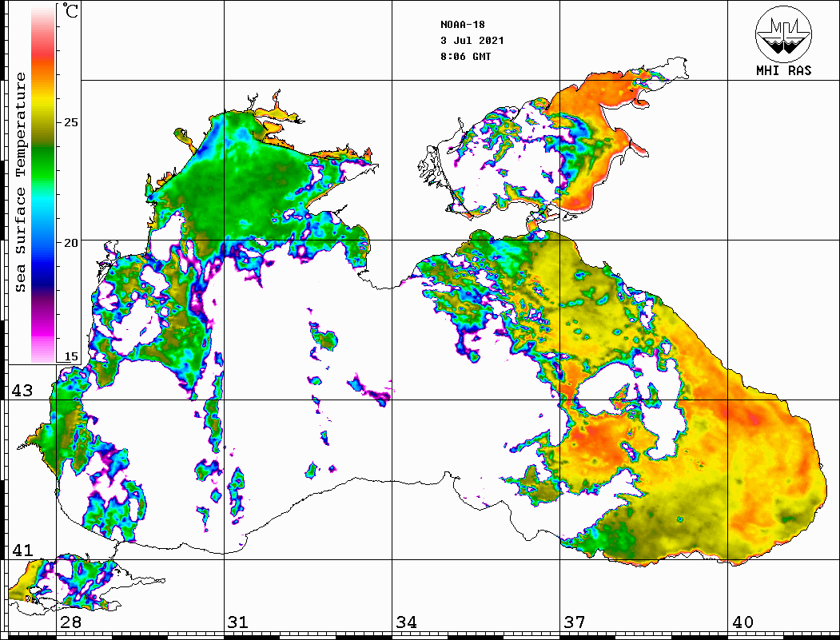
Task: Click the time '8:06 GMT'
Action: [x=465, y=57]
